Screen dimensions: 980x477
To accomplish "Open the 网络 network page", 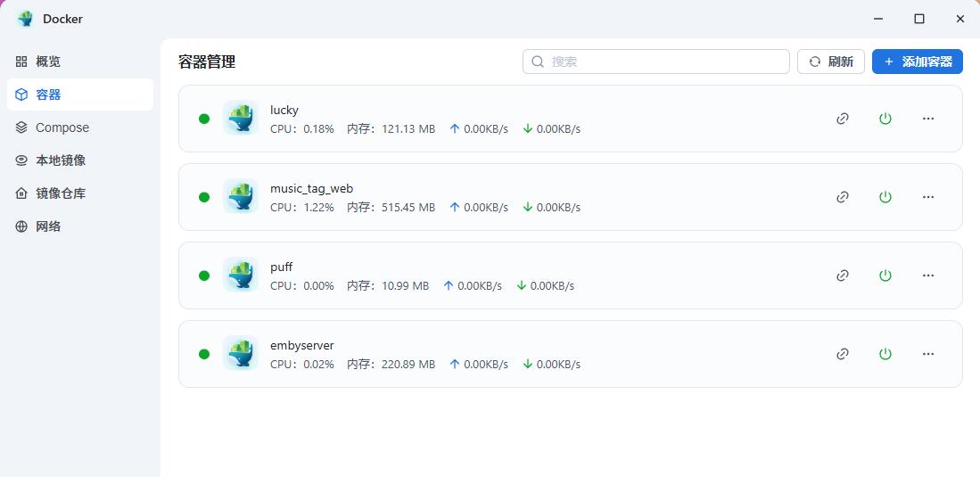I will 80,226.
